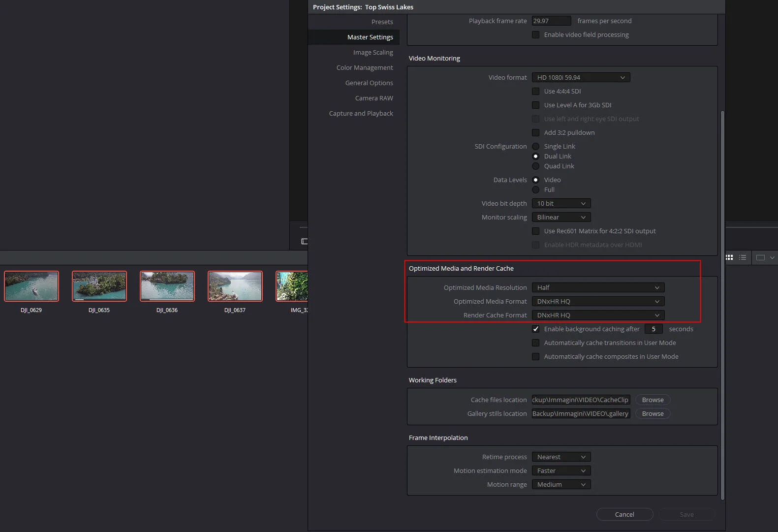Enable Use Level A for 3Gb SDI
This screenshot has height=532, width=778.
535,105
